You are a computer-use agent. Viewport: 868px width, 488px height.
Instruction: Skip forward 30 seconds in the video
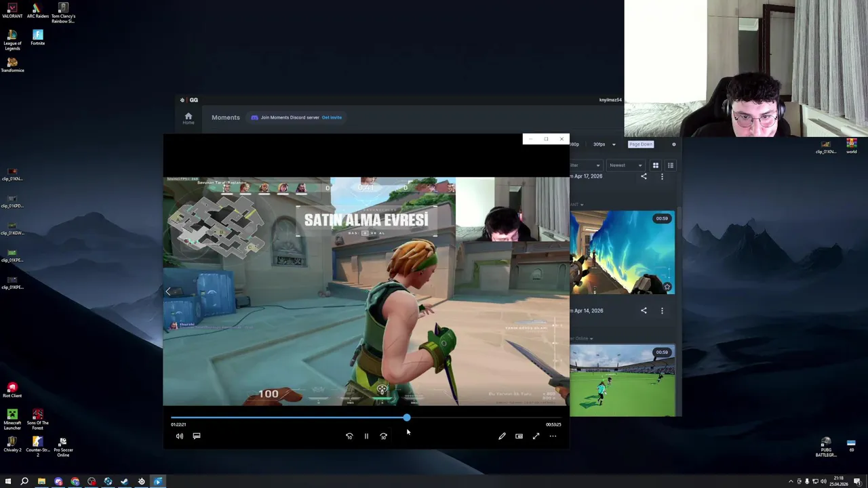[383, 436]
